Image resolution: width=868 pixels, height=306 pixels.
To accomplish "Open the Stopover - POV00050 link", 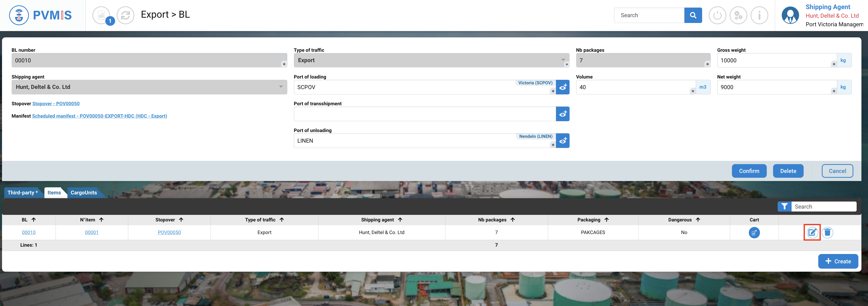I will click(56, 104).
